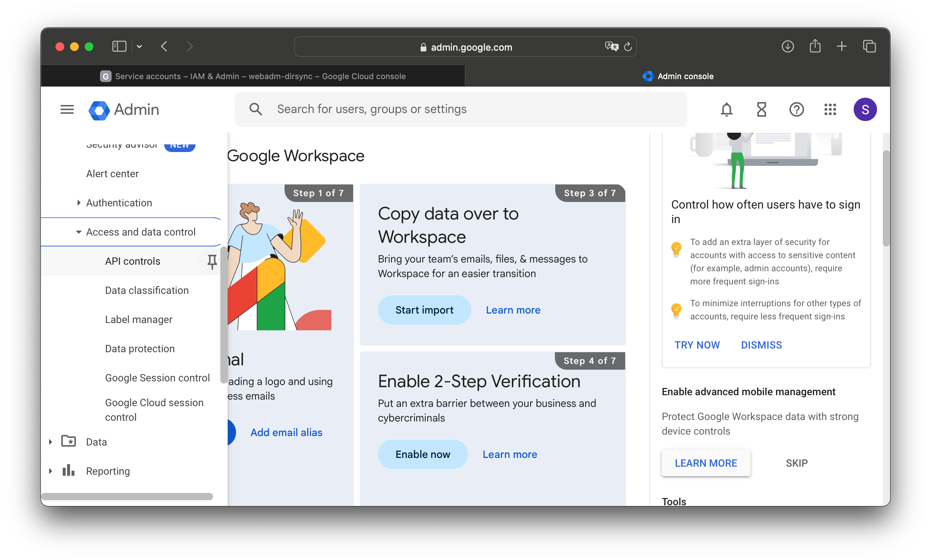931x560 pixels.
Task: Open a new Safari tab
Action: pos(841,46)
